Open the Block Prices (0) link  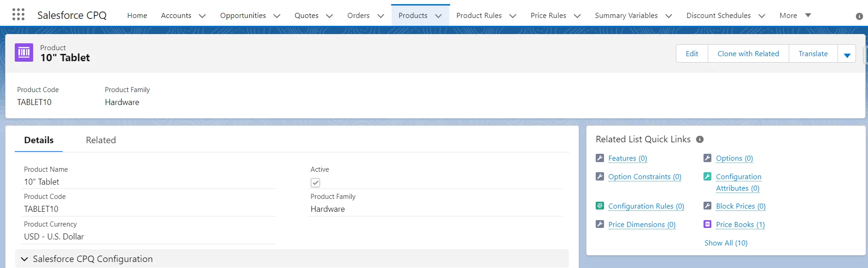click(x=741, y=206)
